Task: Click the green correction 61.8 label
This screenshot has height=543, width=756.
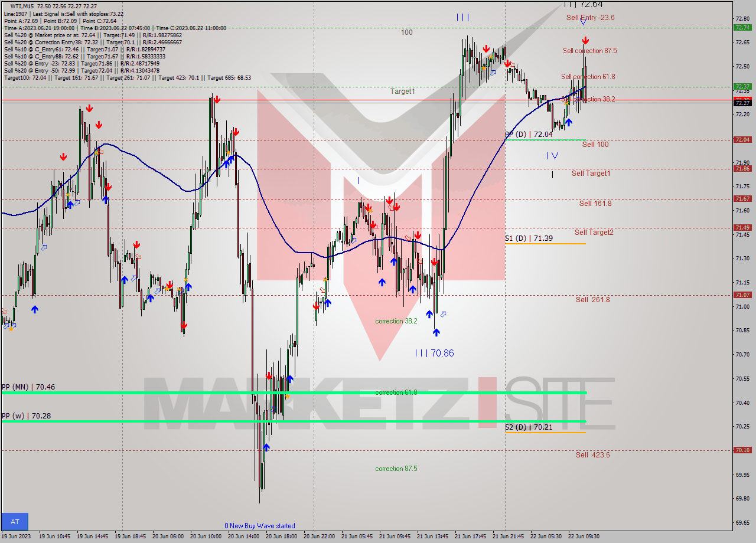Action: (396, 392)
